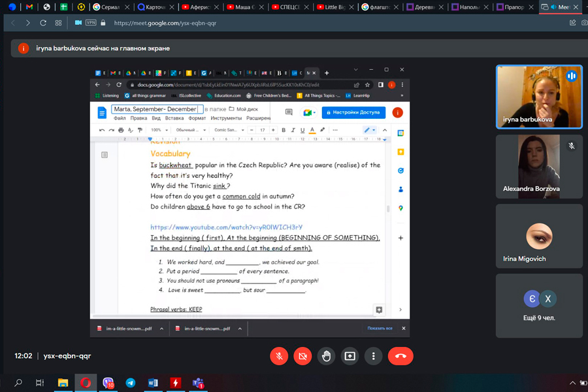Click the spell check icon in Docs
Image resolution: width=588 pixels, height=392 pixels.
pos(131,130)
